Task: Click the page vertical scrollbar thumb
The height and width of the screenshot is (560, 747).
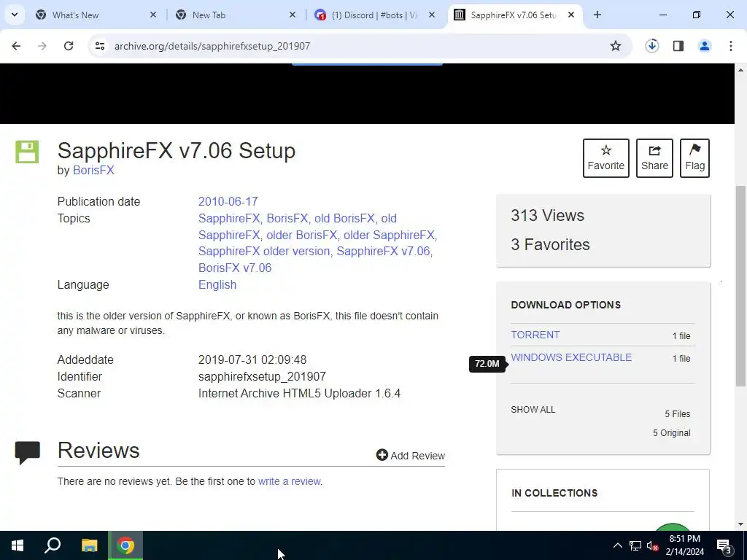Action: point(740,286)
